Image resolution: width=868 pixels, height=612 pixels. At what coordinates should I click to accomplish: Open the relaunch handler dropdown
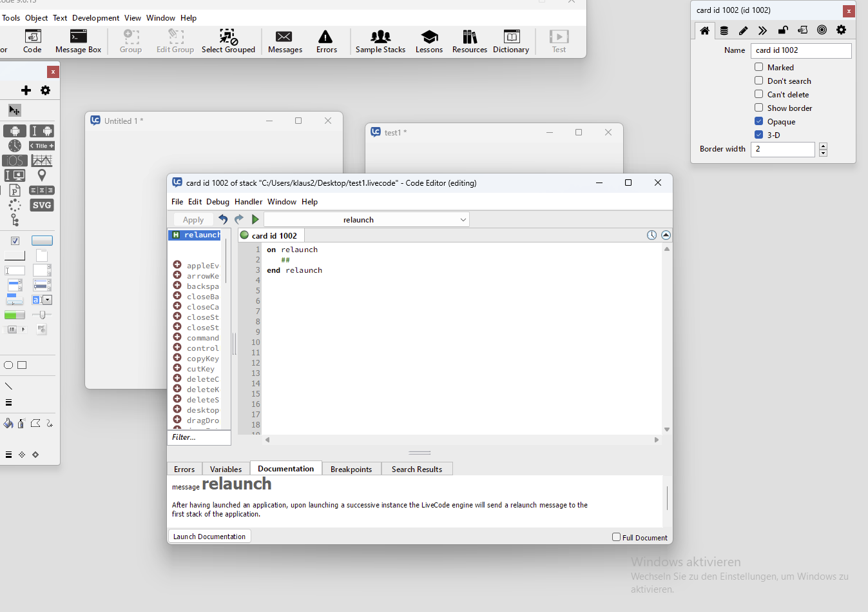(x=366, y=220)
